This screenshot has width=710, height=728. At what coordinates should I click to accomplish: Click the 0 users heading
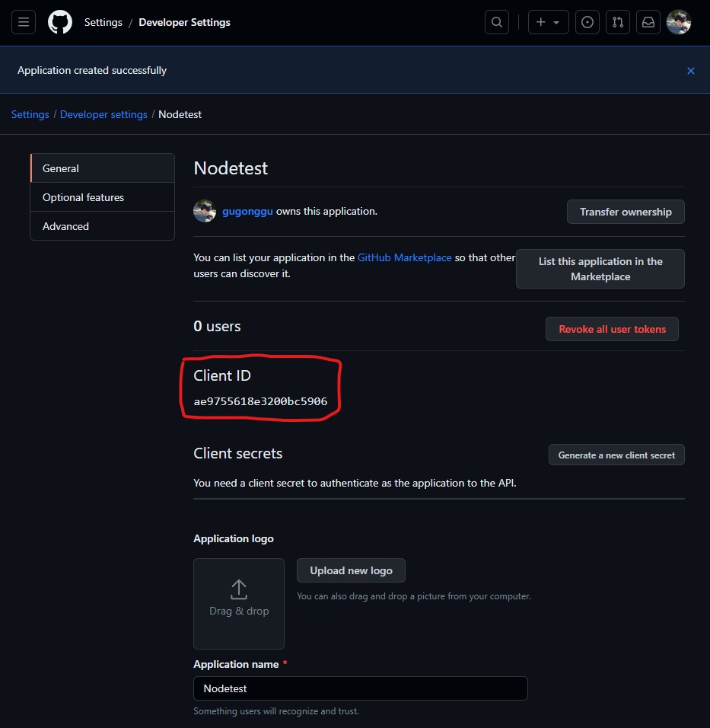pyautogui.click(x=217, y=327)
